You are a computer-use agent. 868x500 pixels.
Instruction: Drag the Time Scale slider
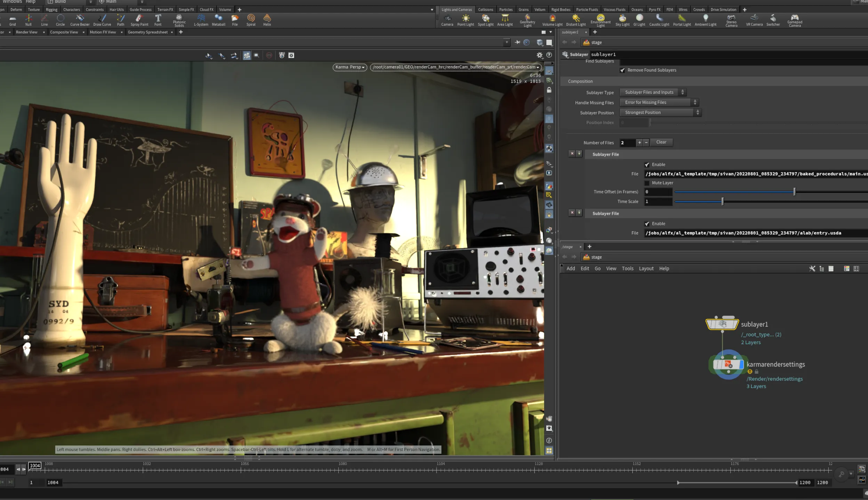723,201
